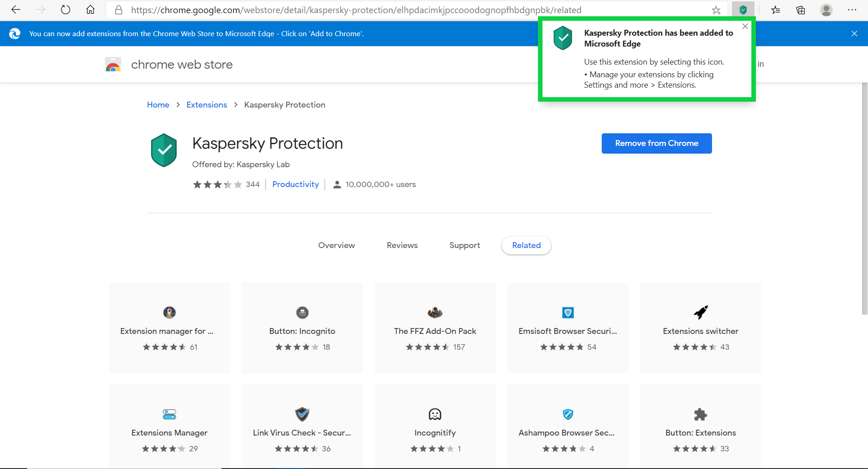Open the Extensions Manager toggle icon
Image resolution: width=868 pixels, height=469 pixels.
coord(170,414)
